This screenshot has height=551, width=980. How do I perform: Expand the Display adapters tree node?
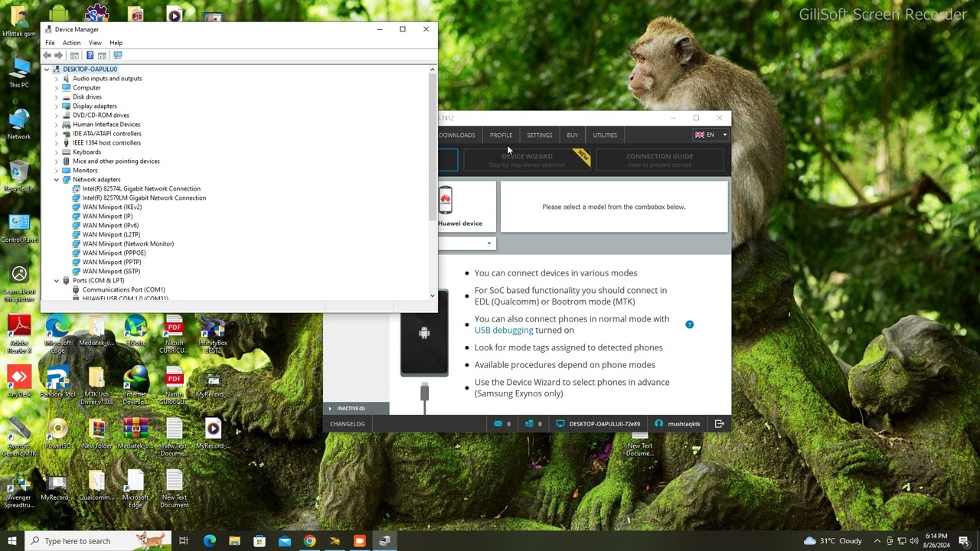pyautogui.click(x=57, y=106)
